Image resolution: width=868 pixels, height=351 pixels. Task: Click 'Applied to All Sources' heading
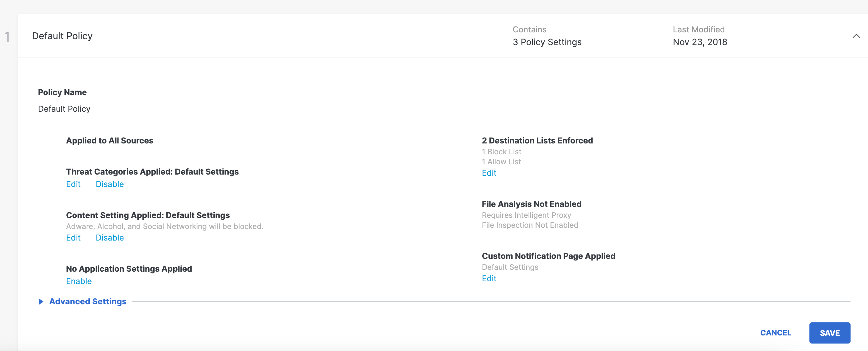109,141
